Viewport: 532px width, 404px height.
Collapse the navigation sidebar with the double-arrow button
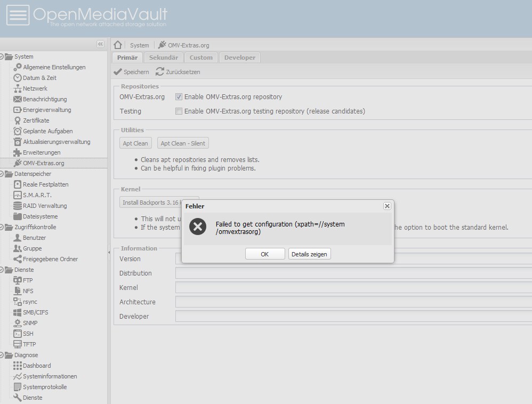(100, 44)
